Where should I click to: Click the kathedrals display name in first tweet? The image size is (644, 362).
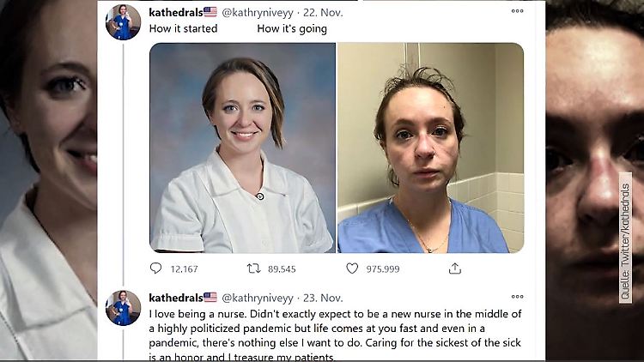176,12
